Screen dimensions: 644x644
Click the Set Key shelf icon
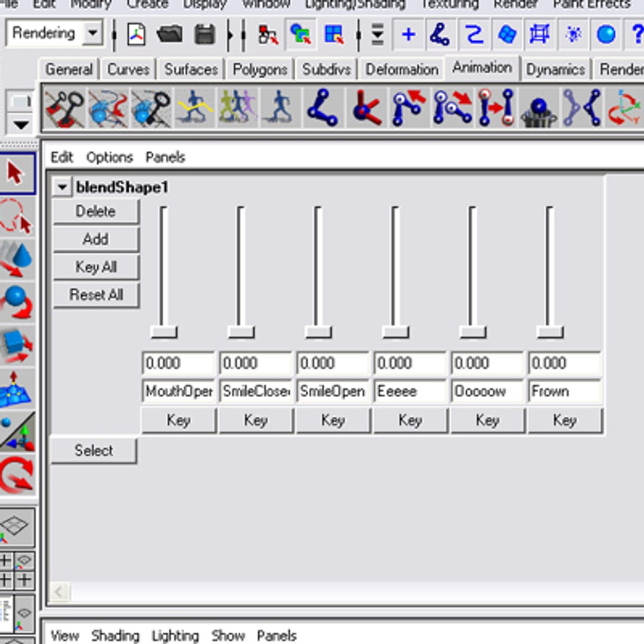point(64,109)
